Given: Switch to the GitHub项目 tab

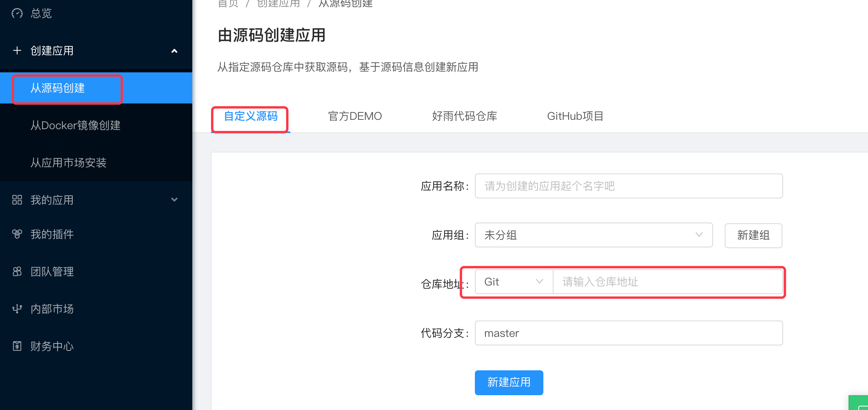Looking at the screenshot, I should [575, 116].
